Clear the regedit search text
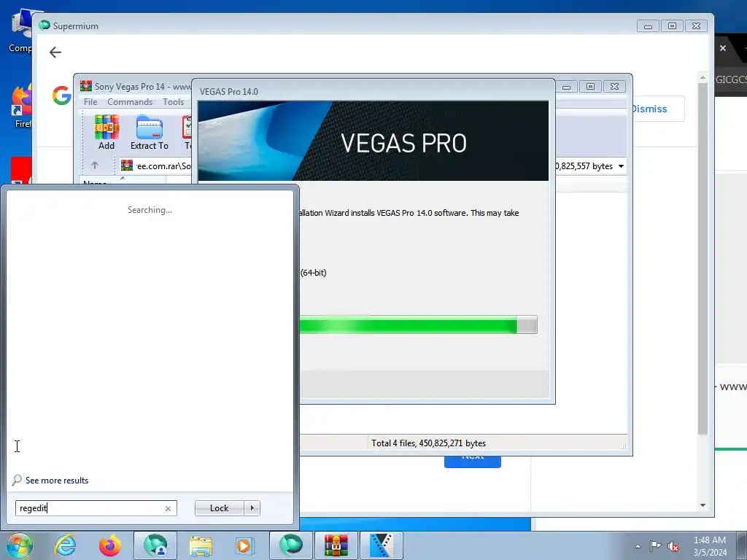 169,508
